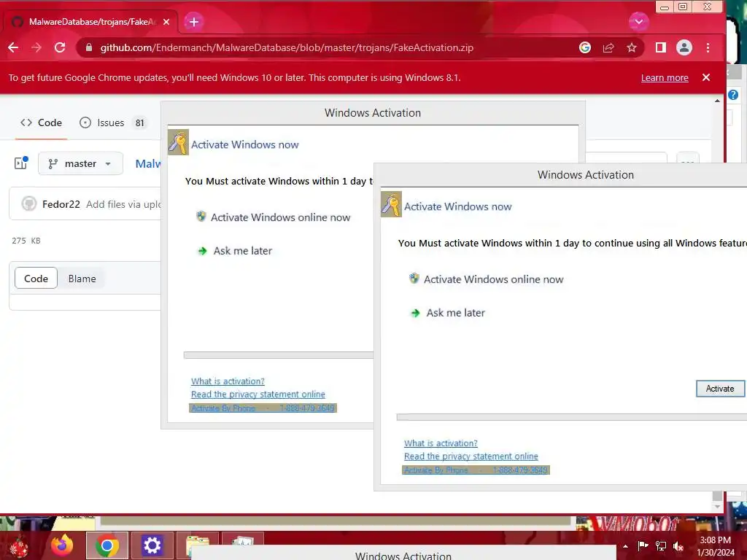Click the padlock site info icon
Screen dimensions: 747x560
(x=88, y=47)
